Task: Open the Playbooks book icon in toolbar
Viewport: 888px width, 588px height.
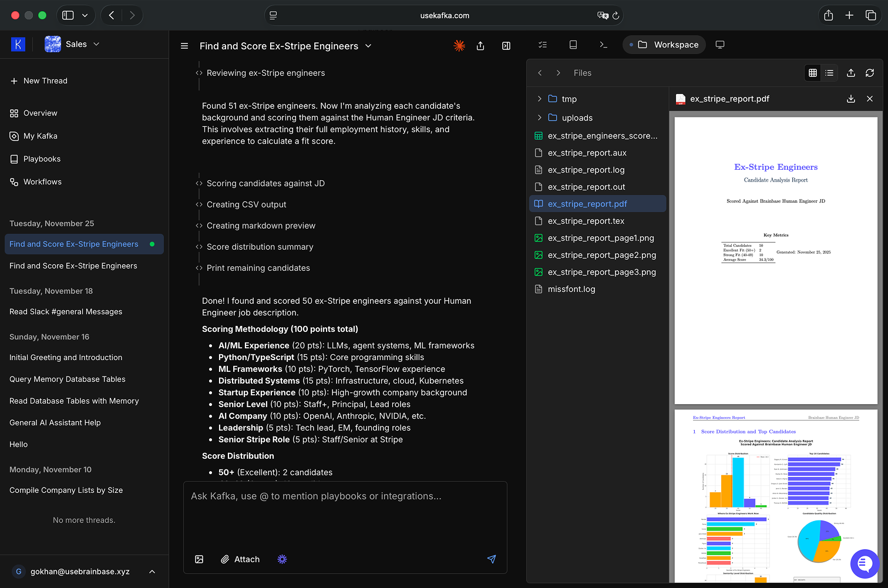Action: point(573,45)
